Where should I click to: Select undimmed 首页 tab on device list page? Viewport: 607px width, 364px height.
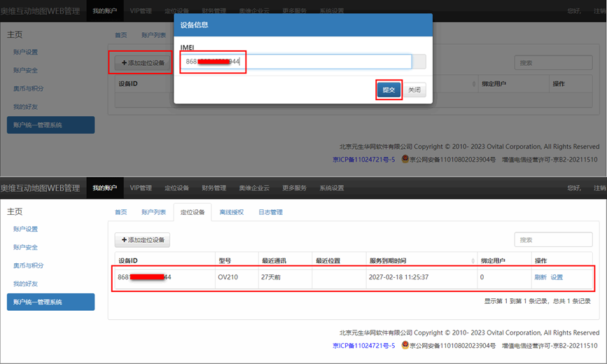121,212
